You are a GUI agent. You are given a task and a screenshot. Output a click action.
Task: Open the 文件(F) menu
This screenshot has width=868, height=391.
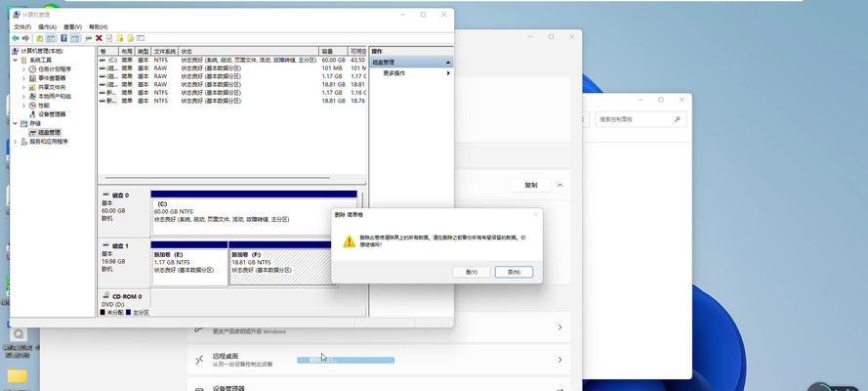click(22, 27)
